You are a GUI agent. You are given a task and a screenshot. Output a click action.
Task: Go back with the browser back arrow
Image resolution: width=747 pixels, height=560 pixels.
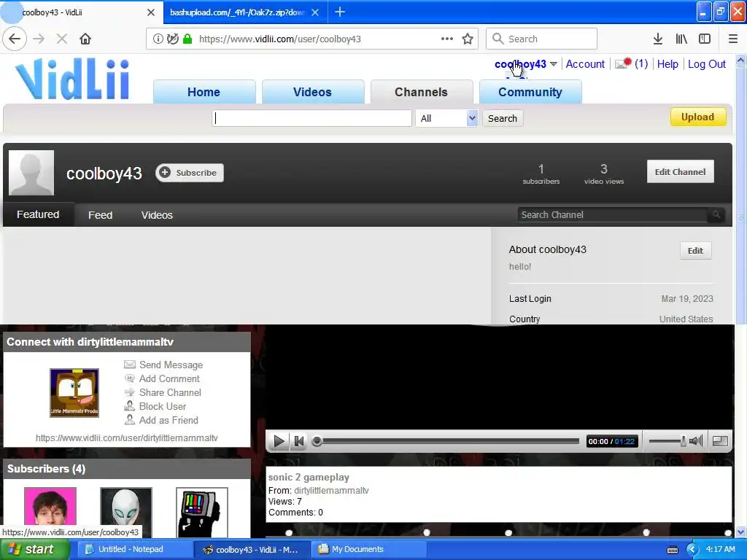click(15, 39)
